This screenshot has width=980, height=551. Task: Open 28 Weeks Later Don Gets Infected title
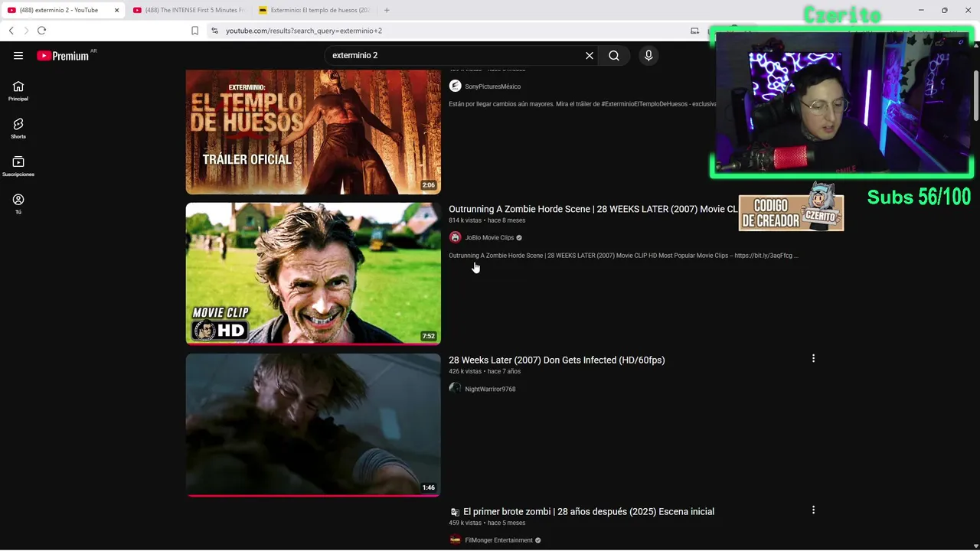[557, 360]
